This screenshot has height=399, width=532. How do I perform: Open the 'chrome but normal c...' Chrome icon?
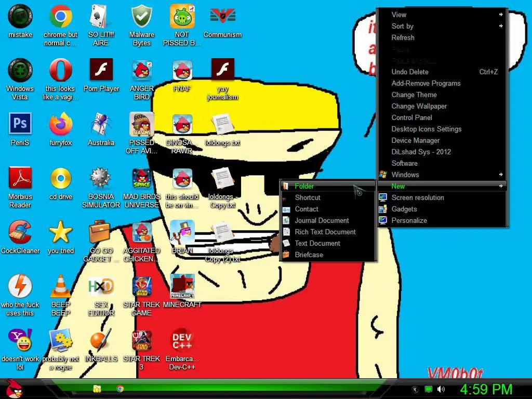click(x=60, y=16)
